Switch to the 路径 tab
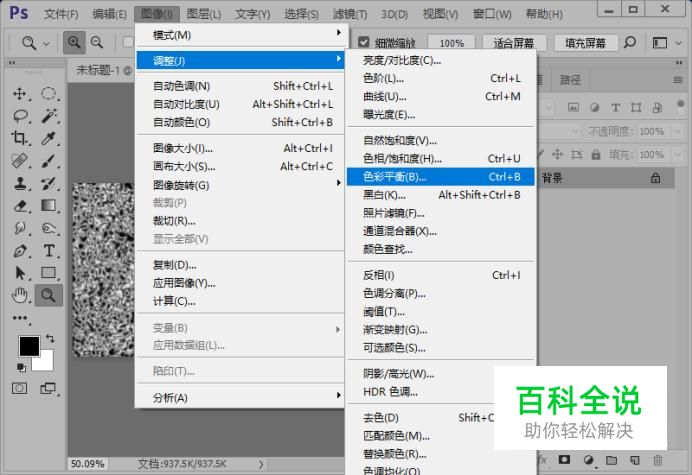The image size is (692, 475). [570, 80]
